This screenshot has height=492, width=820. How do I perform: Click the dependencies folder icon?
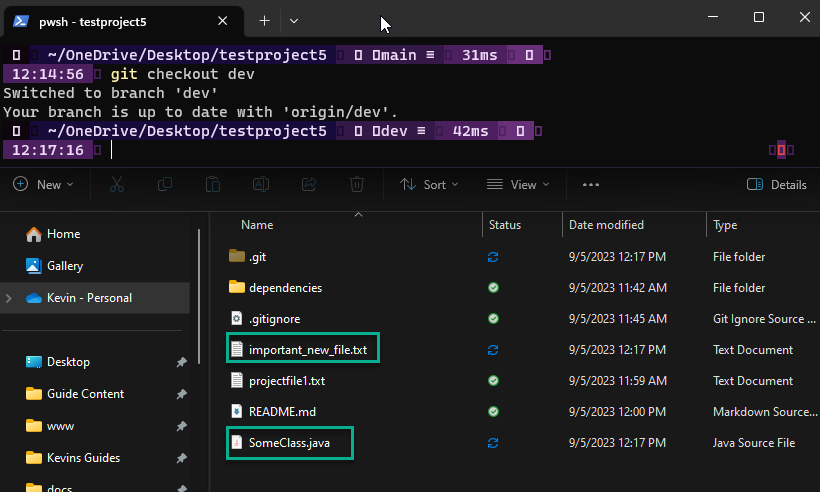[x=237, y=287]
